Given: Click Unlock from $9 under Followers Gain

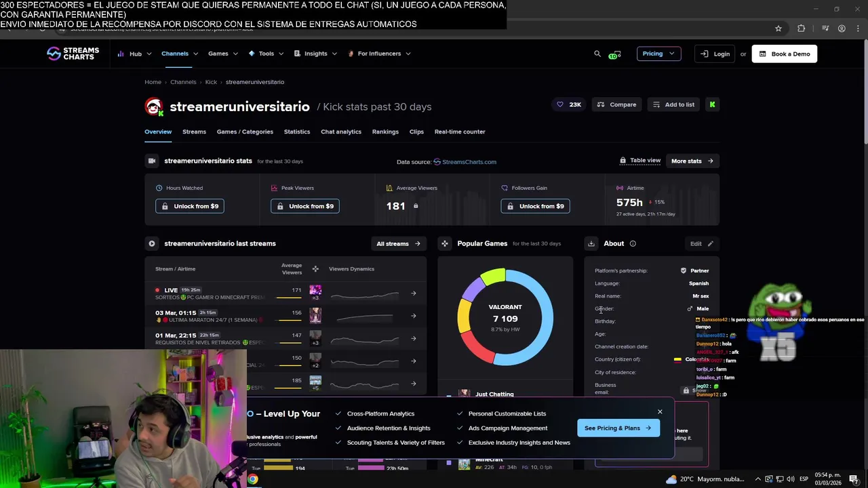Looking at the screenshot, I should 535,206.
